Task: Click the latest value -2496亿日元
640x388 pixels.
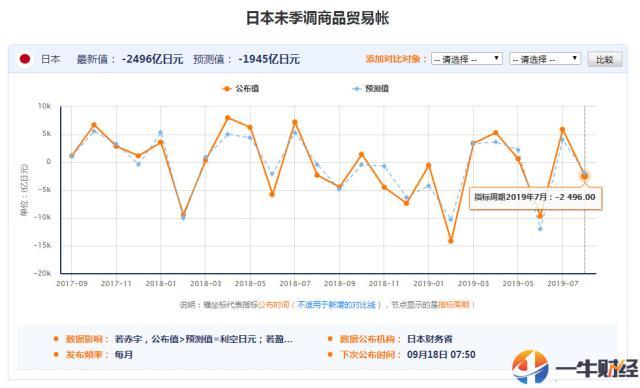Action: (152, 60)
